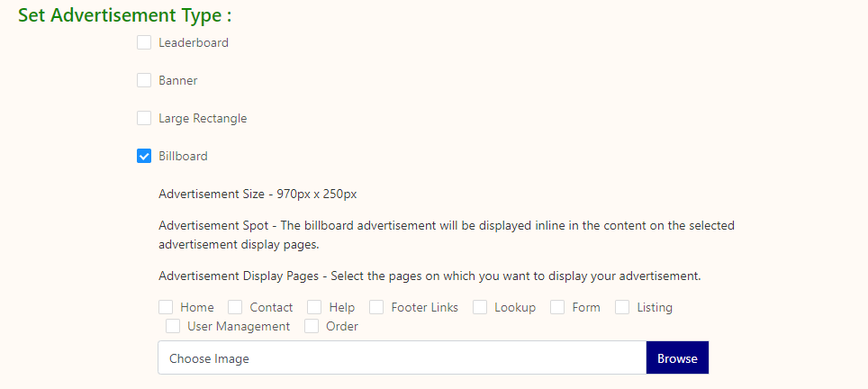Enable the Leaderboard advertisement type checkbox

[x=144, y=42]
